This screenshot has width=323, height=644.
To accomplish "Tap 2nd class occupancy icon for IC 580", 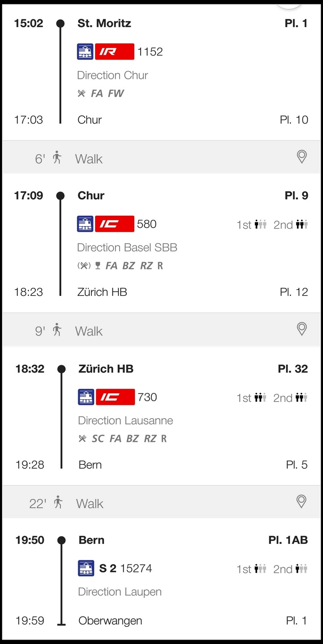I will 302,225.
